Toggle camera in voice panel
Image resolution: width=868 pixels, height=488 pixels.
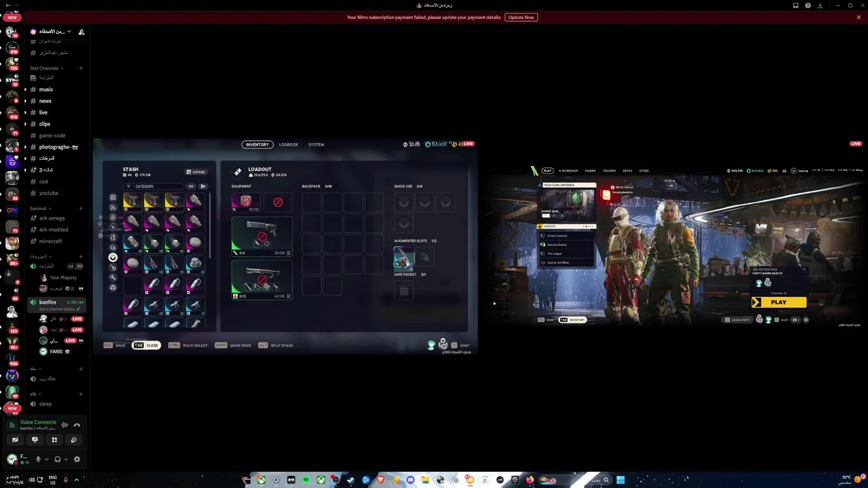coord(15,440)
